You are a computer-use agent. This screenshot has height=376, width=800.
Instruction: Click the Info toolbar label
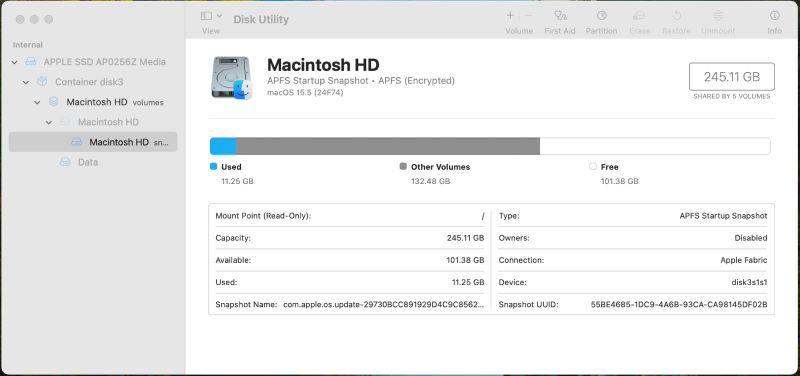pyautogui.click(x=774, y=31)
